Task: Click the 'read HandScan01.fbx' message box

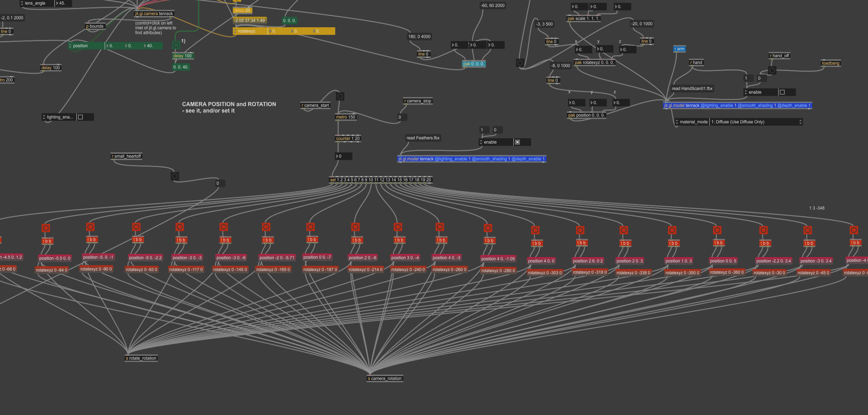Action: 692,88
